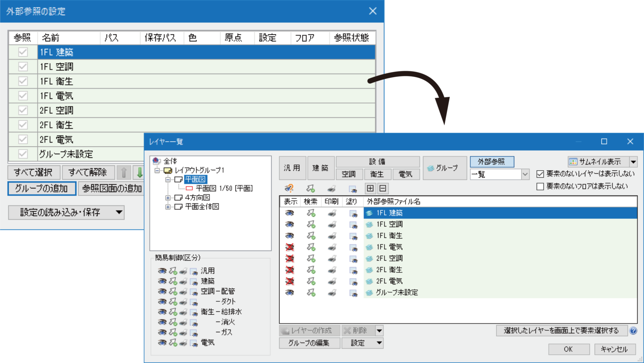Viewport: 644px width, 363px height.
Task: Enable 要素のないフロアは表示しない checkbox
Action: tap(540, 187)
